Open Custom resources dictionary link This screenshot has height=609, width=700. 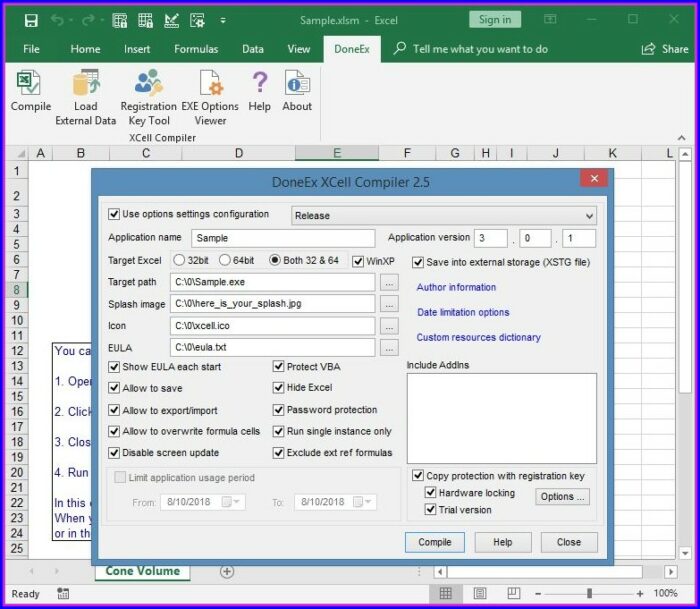pos(479,337)
